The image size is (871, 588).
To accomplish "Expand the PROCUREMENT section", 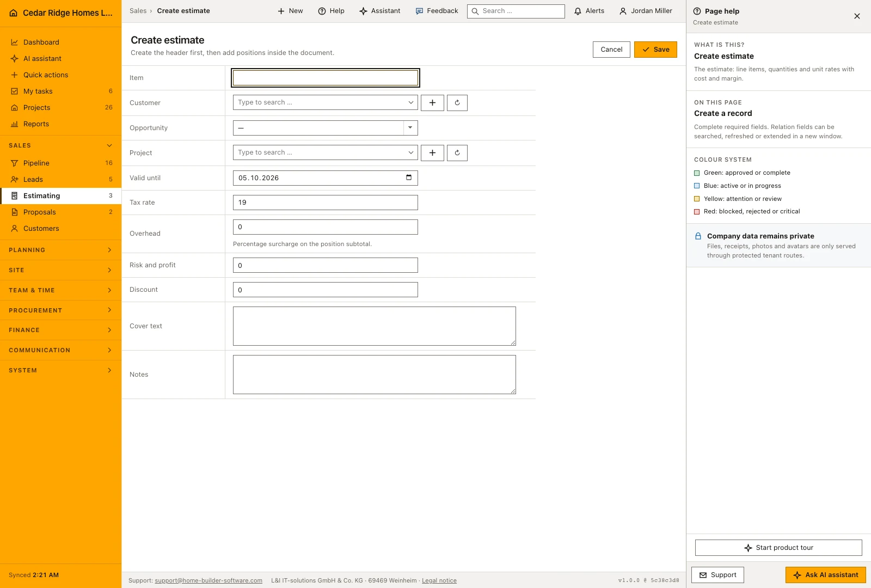I will [60, 310].
